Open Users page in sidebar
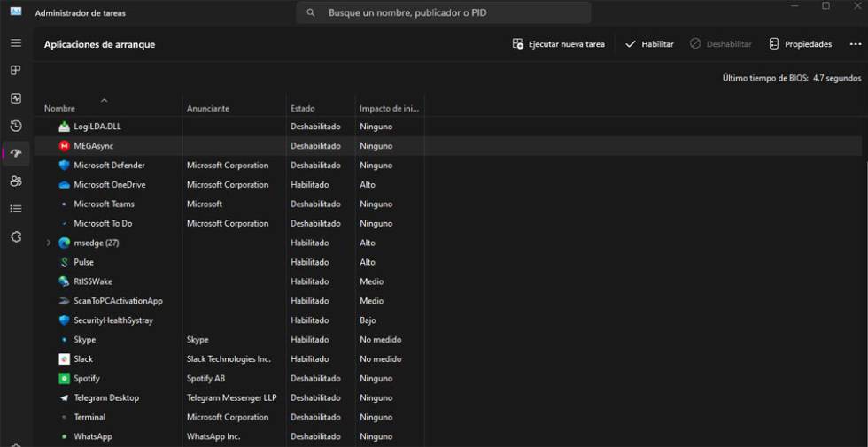The height and width of the screenshot is (447, 868). point(16,181)
